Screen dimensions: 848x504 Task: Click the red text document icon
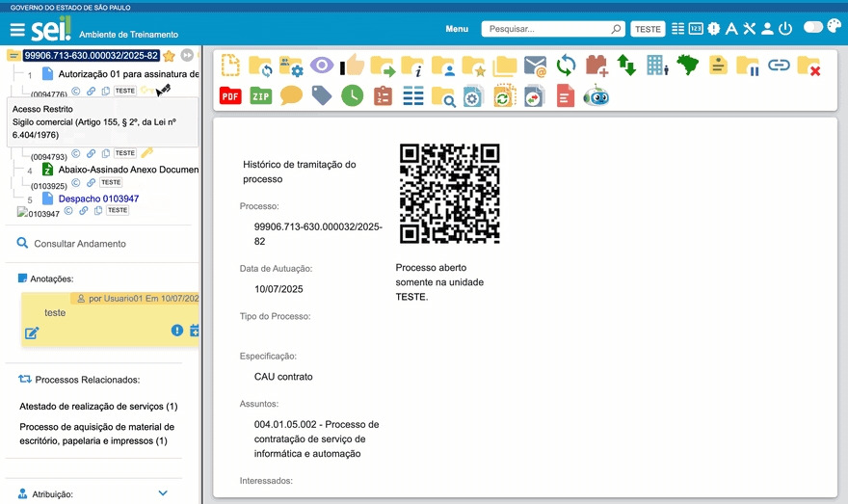565,96
